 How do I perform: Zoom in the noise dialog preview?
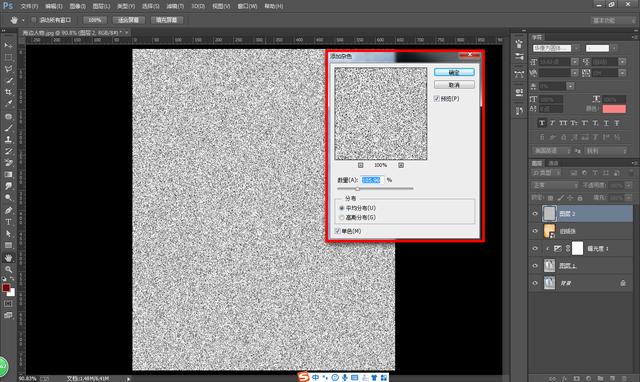coord(401,165)
